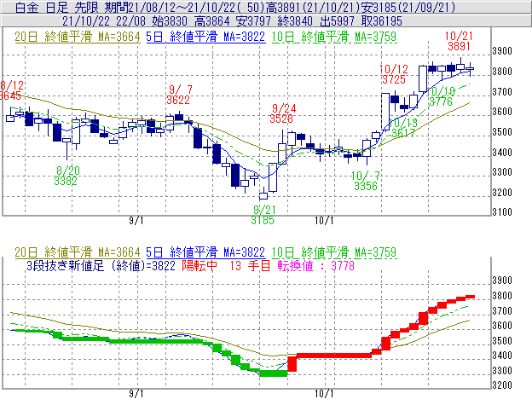Click the 3900 price axis label on upper chart
Screen dimensions: 532x405
tap(502, 51)
